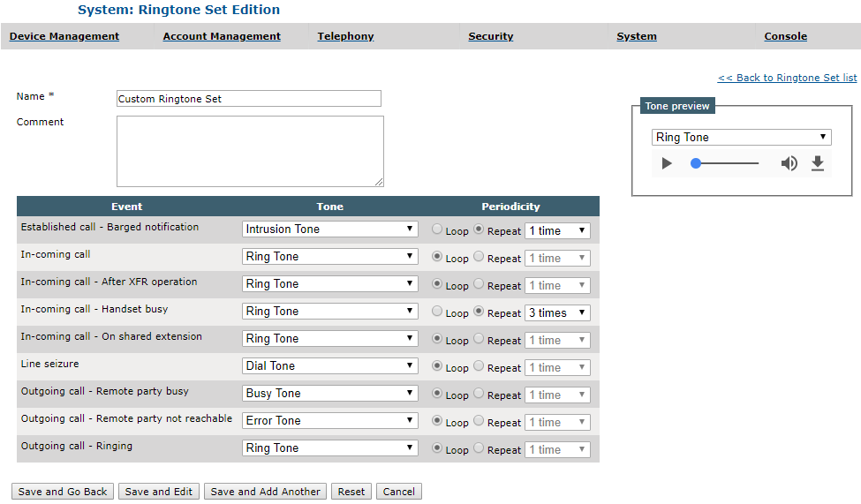Click Save and Edit button

pyautogui.click(x=159, y=492)
